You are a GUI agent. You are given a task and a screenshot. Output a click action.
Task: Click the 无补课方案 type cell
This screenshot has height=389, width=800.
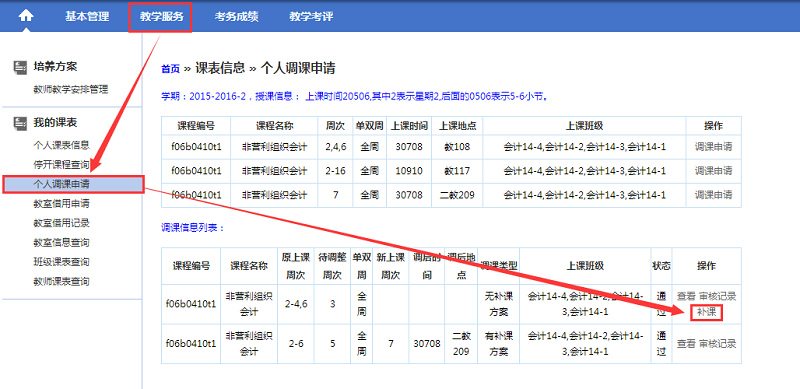[x=498, y=304]
